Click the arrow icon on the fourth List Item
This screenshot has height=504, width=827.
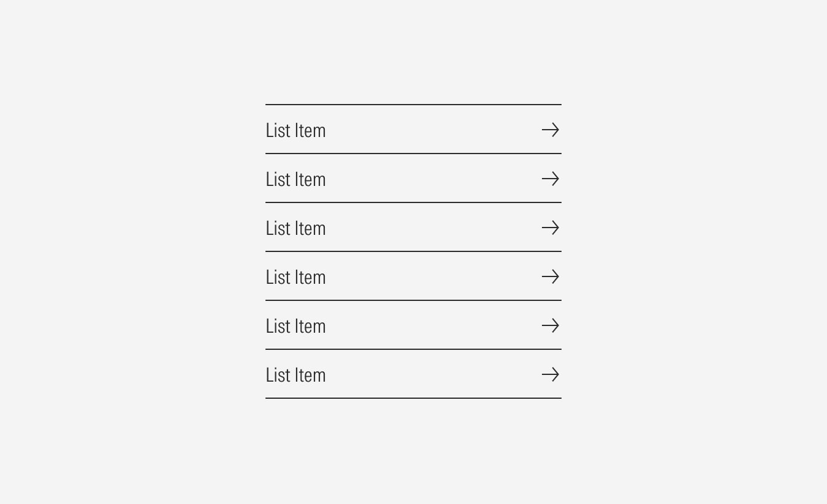click(x=551, y=276)
